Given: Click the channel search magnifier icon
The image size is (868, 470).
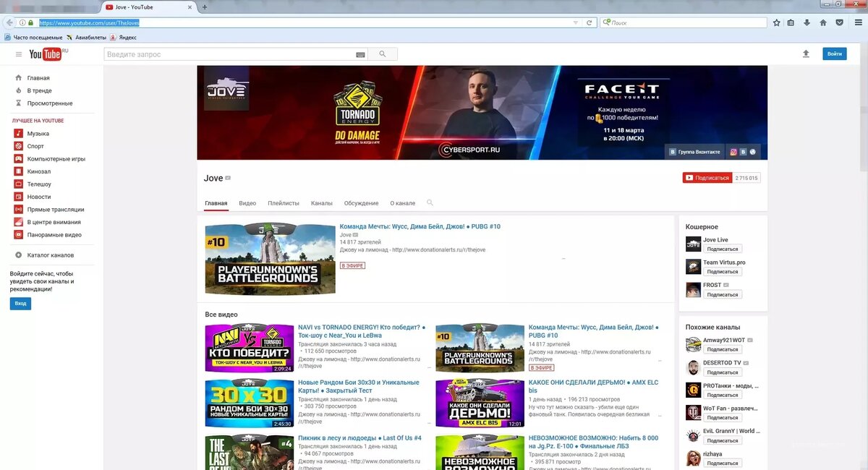Looking at the screenshot, I should tap(430, 203).
